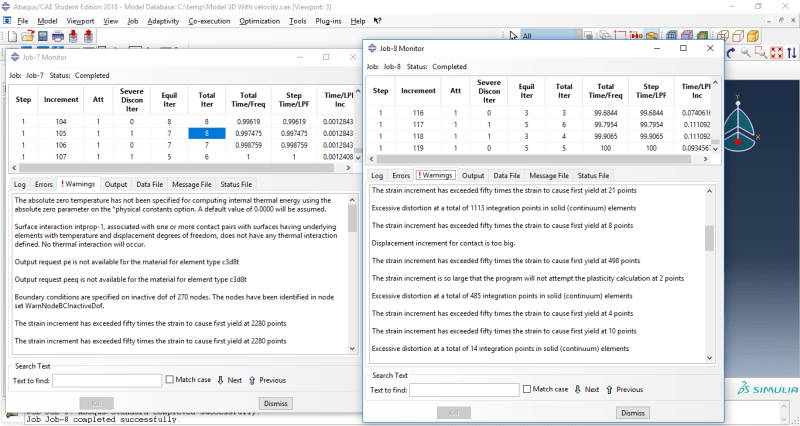This screenshot has height=426, width=800.
Task: Click the selection arrow cursor icon
Action: point(514,36)
